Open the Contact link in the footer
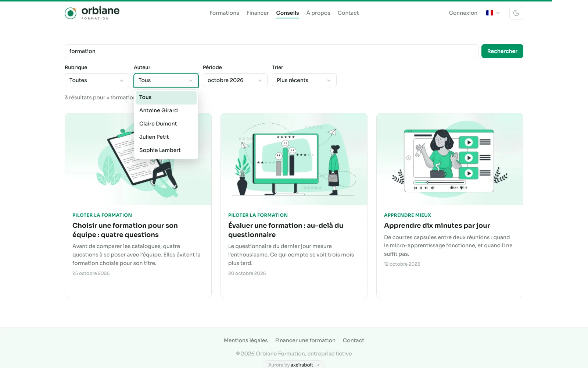The image size is (588, 368). (x=354, y=340)
